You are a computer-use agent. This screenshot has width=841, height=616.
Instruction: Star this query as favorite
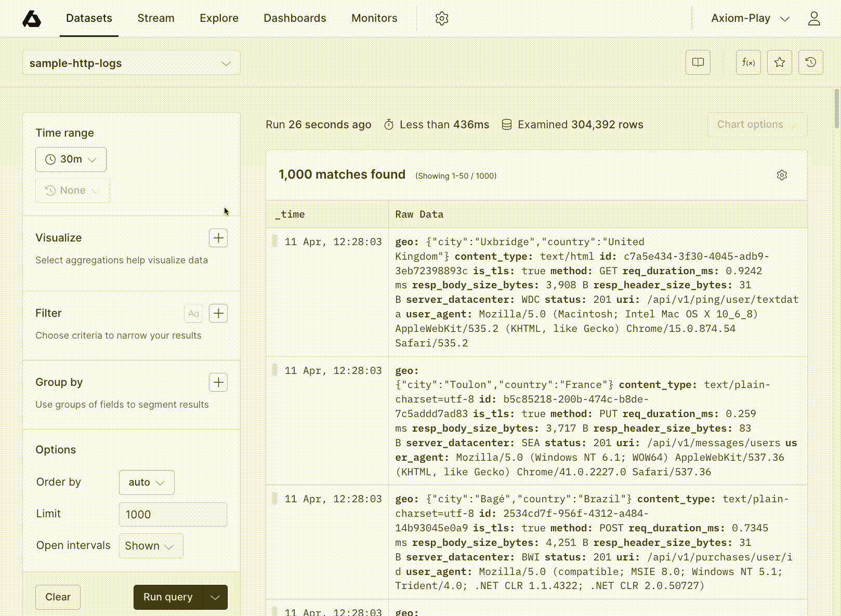[780, 62]
